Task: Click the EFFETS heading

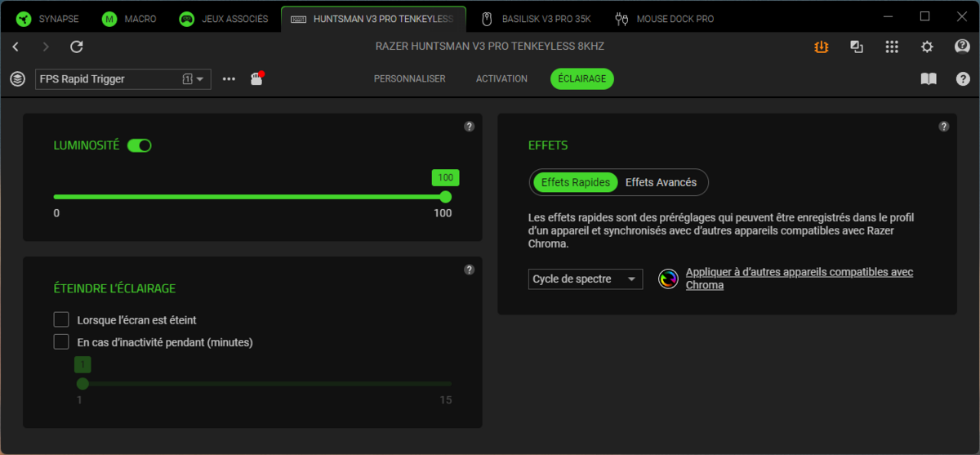Action: [548, 145]
